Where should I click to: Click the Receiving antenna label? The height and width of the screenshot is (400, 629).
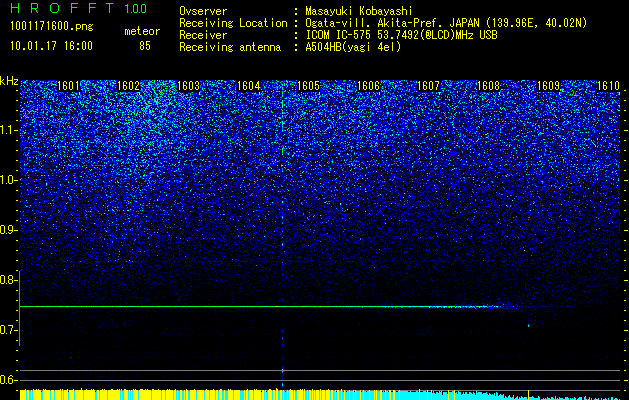230,47
